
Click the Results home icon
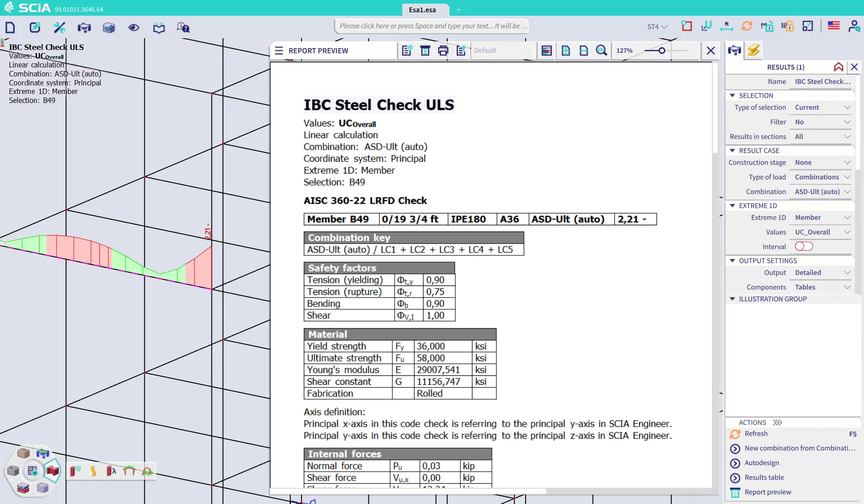tap(838, 67)
